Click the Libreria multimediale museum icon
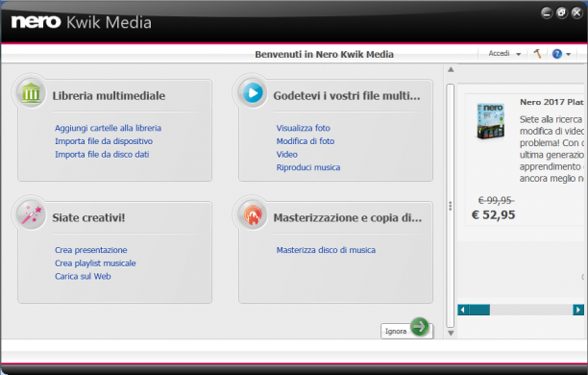588x375 pixels. point(31,92)
